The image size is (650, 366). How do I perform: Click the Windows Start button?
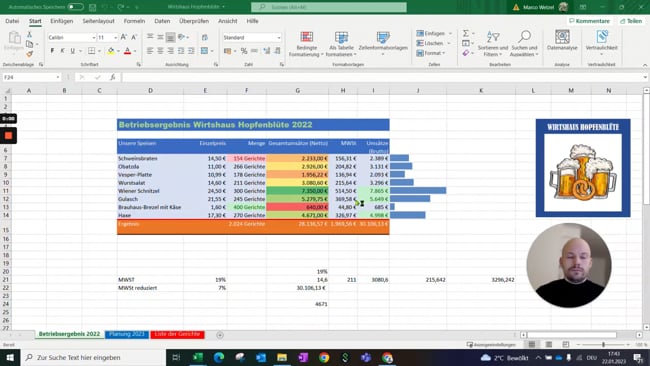tap(10, 357)
